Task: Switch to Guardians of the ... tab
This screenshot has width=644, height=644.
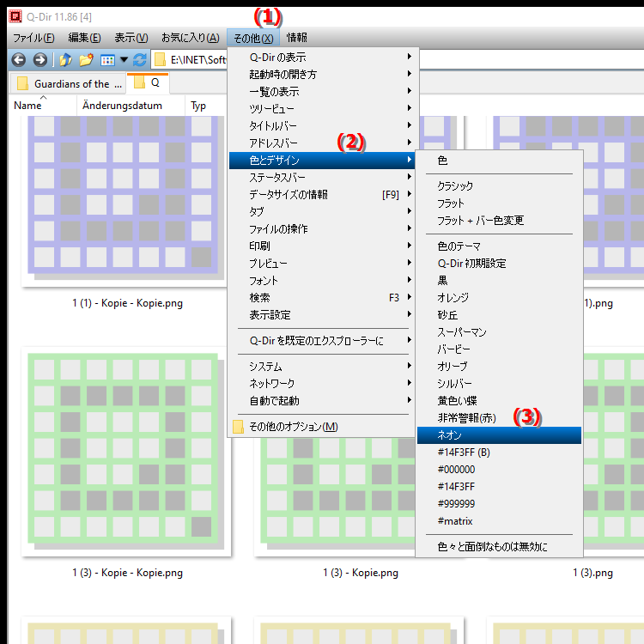Action: click(x=69, y=84)
